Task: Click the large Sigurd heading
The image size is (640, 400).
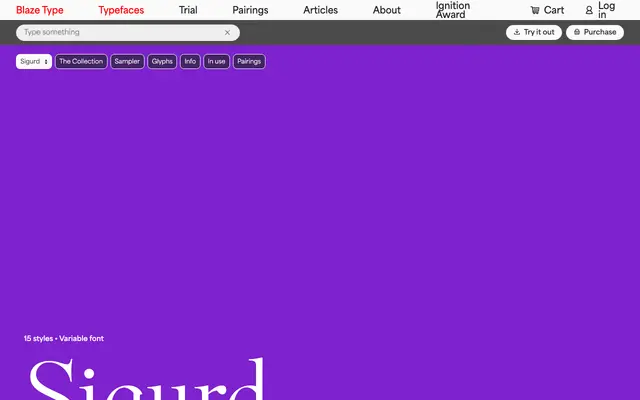Action: pos(147,379)
